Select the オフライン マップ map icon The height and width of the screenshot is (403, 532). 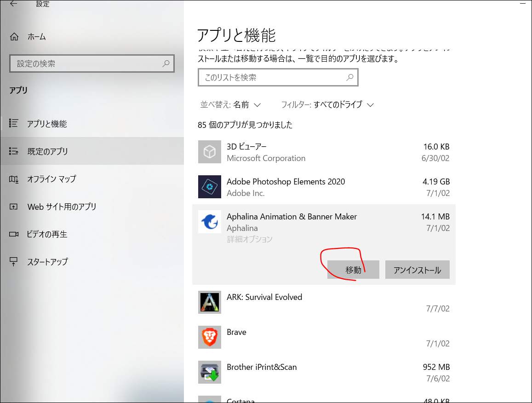14,179
